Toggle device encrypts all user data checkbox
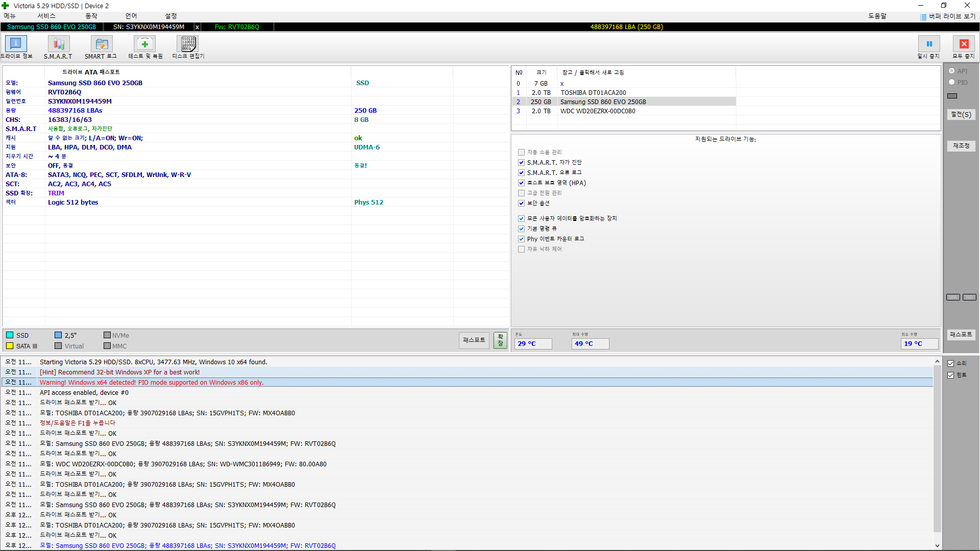This screenshot has width=980, height=551. point(521,219)
